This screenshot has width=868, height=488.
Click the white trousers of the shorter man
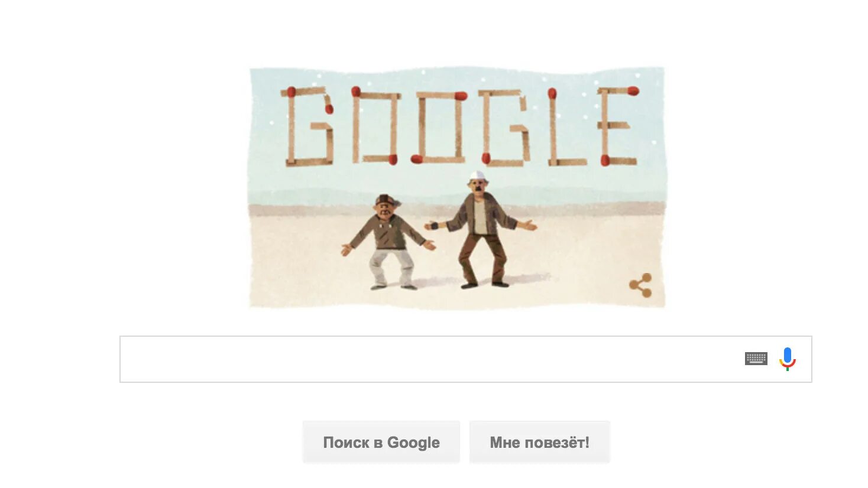(x=392, y=268)
